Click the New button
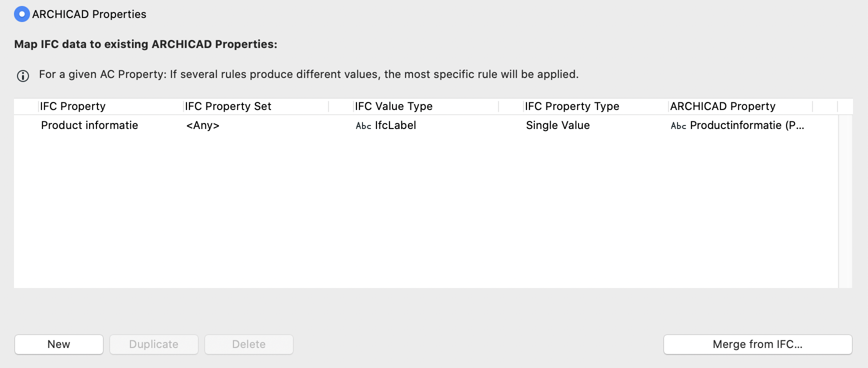 pyautogui.click(x=59, y=344)
